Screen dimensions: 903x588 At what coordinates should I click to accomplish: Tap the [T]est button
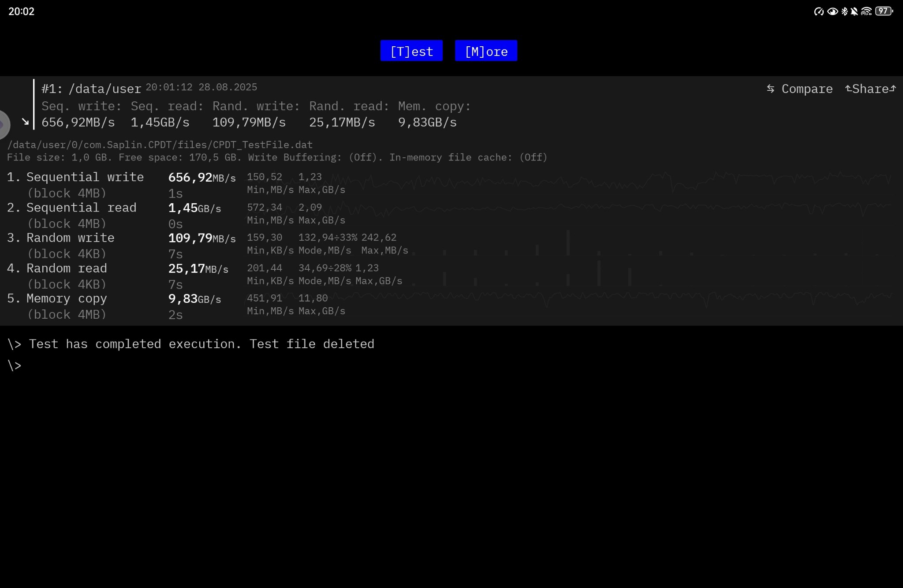point(411,51)
